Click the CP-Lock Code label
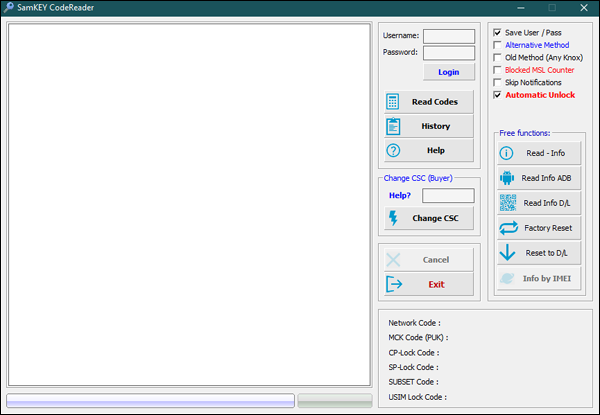This screenshot has width=600, height=415. tap(414, 353)
